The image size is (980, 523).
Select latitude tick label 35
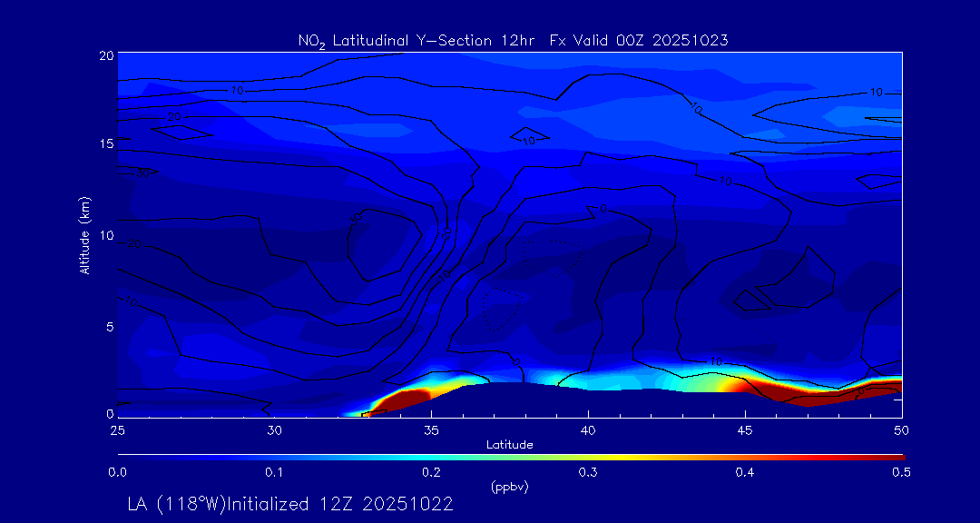coord(431,430)
